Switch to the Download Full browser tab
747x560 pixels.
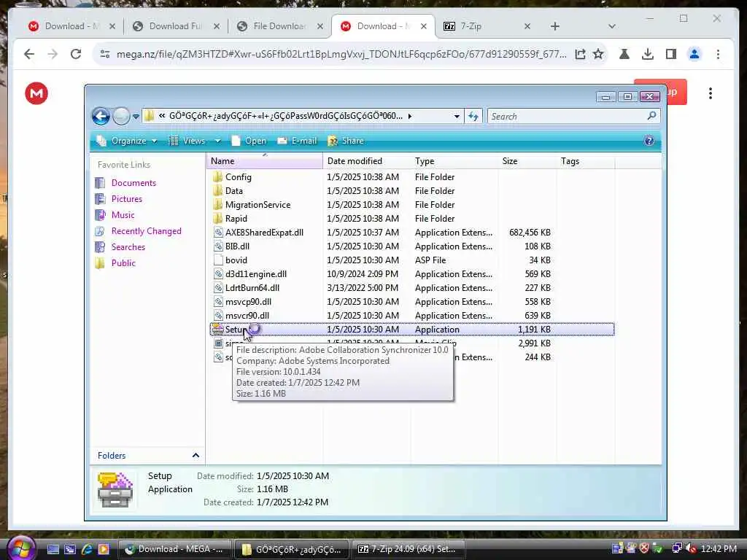176,26
